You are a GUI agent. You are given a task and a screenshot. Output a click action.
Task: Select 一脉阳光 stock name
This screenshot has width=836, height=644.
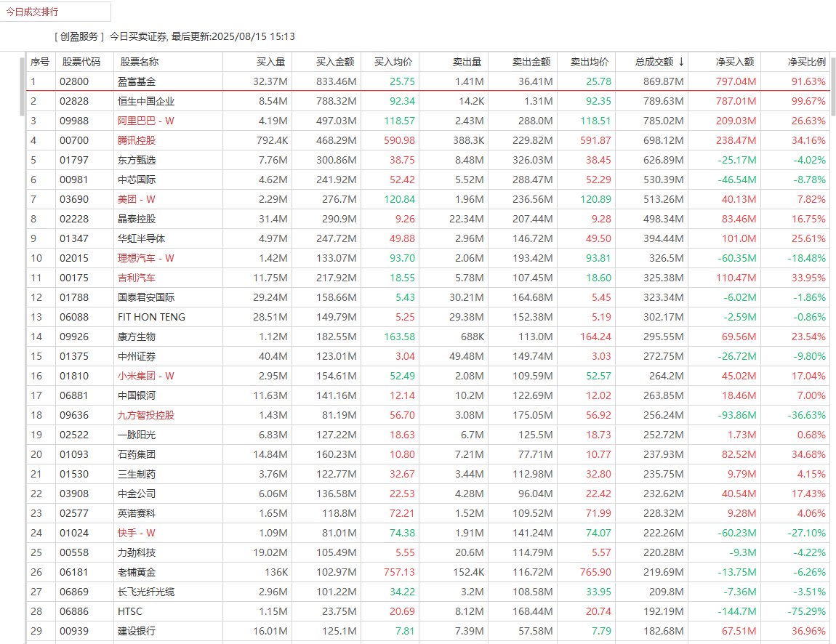137,435
